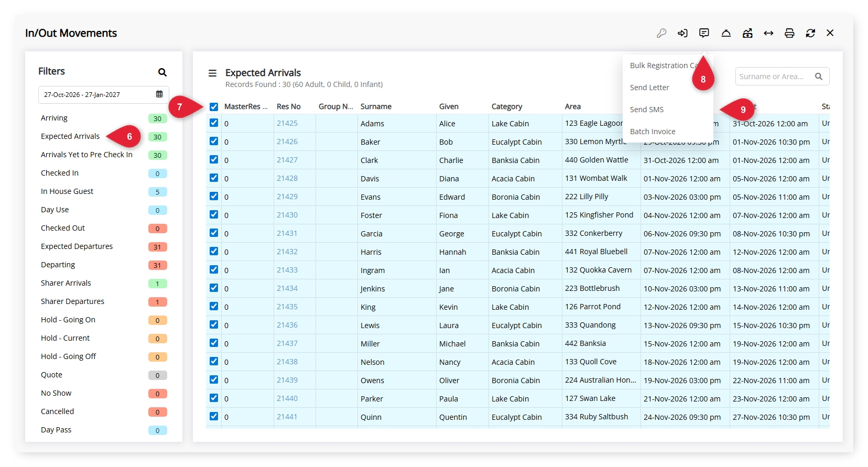The height and width of the screenshot is (467, 868).
Task: Toggle the checkbox for reservation 21430
Action: [x=214, y=214]
